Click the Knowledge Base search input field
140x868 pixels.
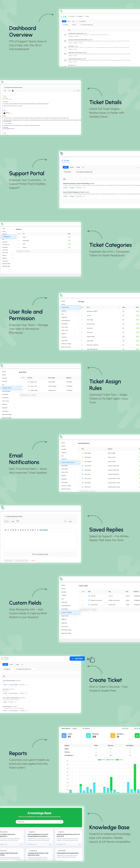(x=37, y=821)
